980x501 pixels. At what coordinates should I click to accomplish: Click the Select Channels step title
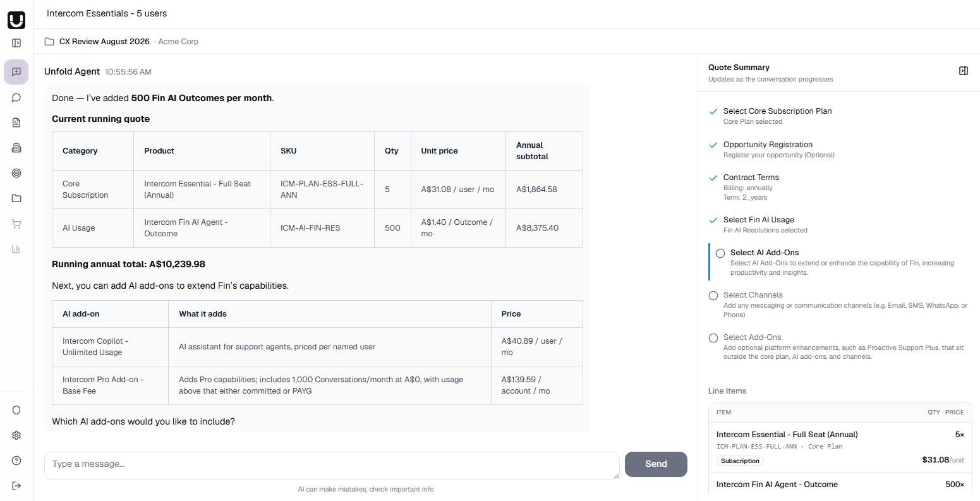tap(753, 295)
